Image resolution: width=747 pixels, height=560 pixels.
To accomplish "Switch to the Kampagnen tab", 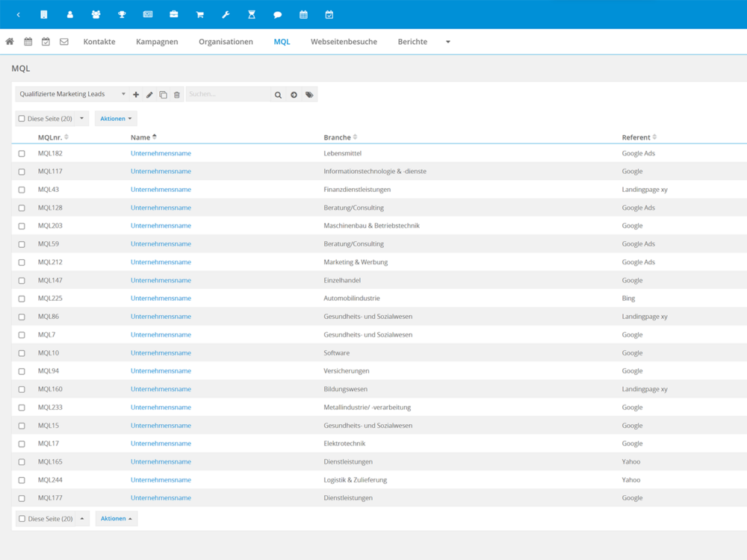I will point(157,42).
